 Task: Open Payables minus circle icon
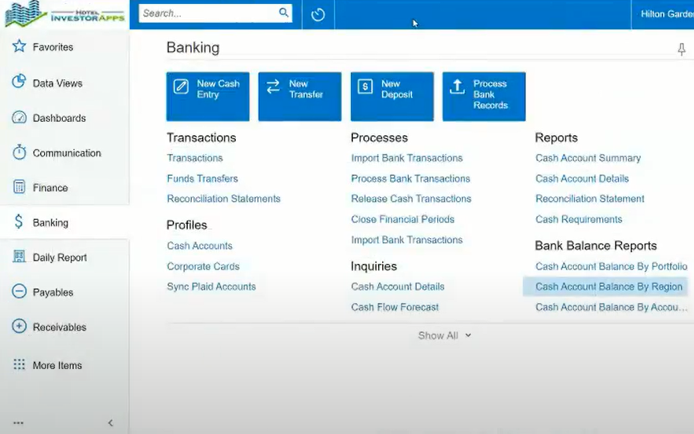pos(19,292)
